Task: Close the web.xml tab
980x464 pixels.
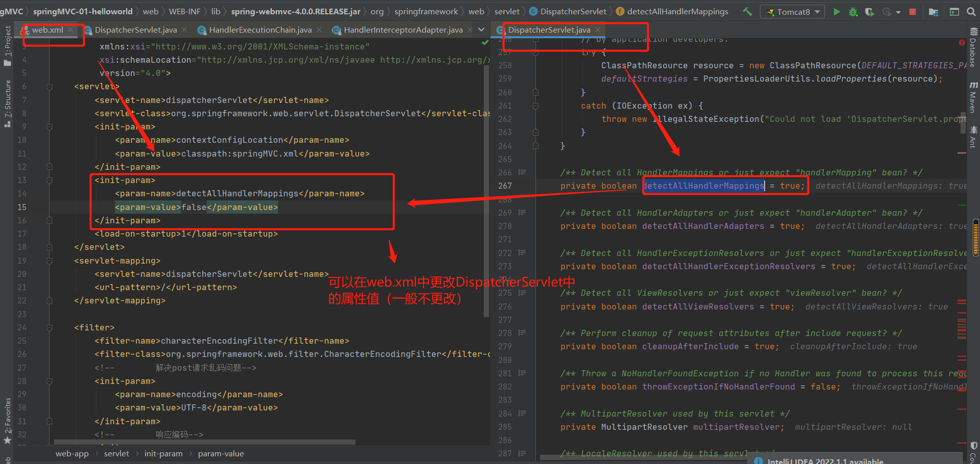Action: 71,30
